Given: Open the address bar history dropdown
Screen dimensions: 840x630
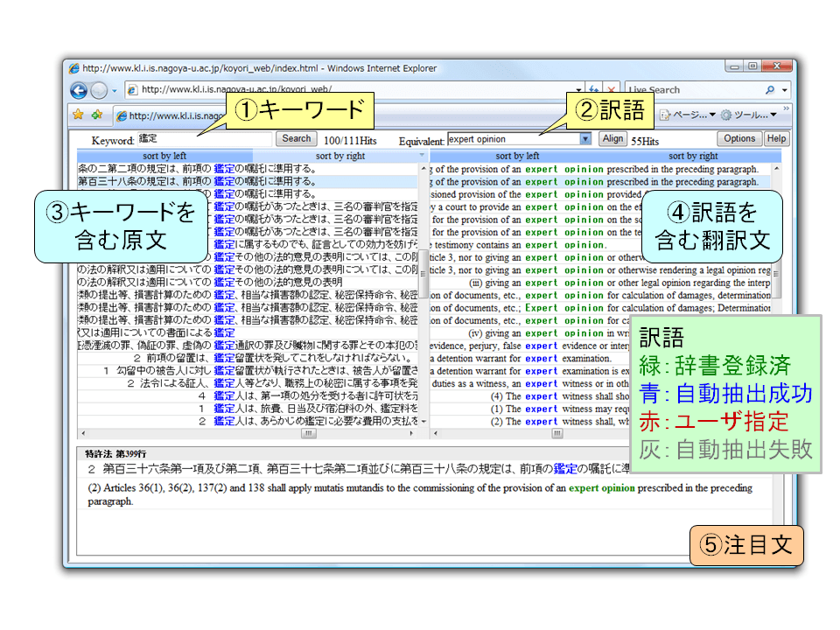Looking at the screenshot, I should click(x=578, y=89).
